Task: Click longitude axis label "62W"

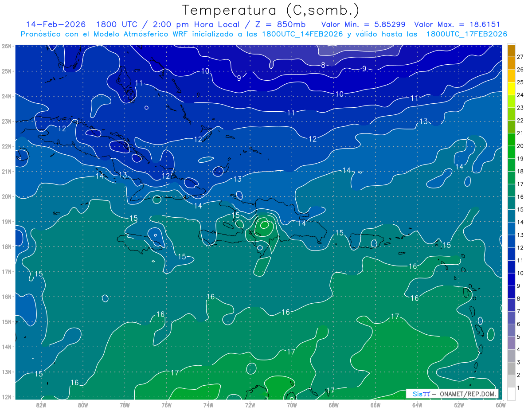Action: 459,404
